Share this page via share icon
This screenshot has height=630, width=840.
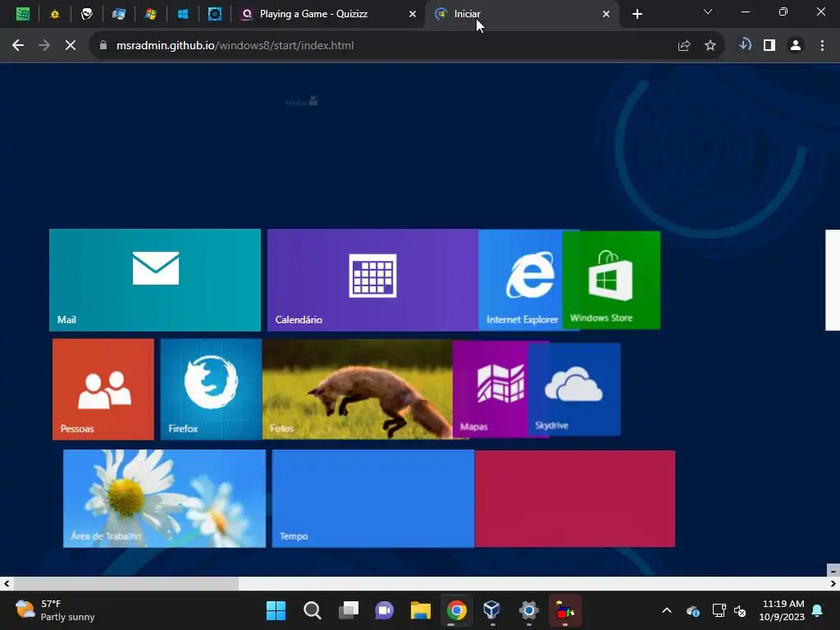683,46
